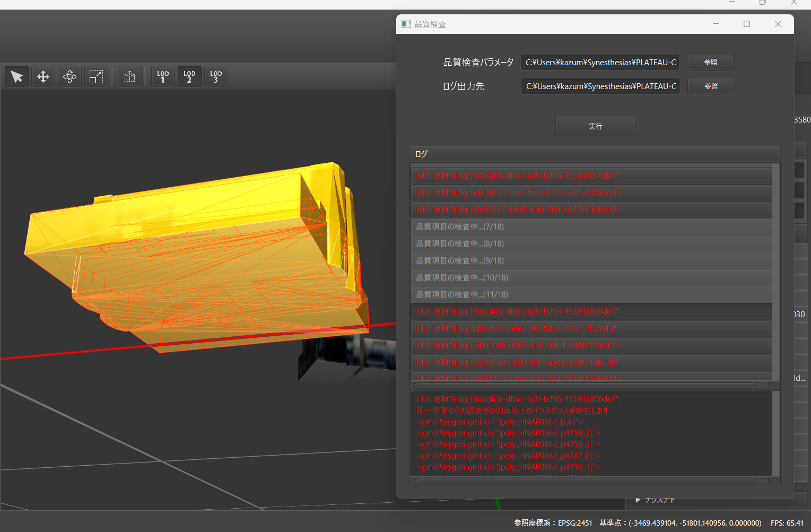The image size is (811, 532).
Task: Select L07 row for bldg_bdc161ef
Action: pos(591,193)
